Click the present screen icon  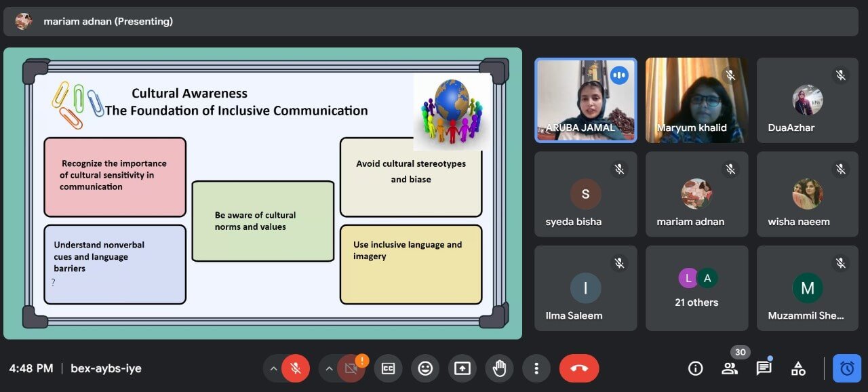[x=462, y=368]
